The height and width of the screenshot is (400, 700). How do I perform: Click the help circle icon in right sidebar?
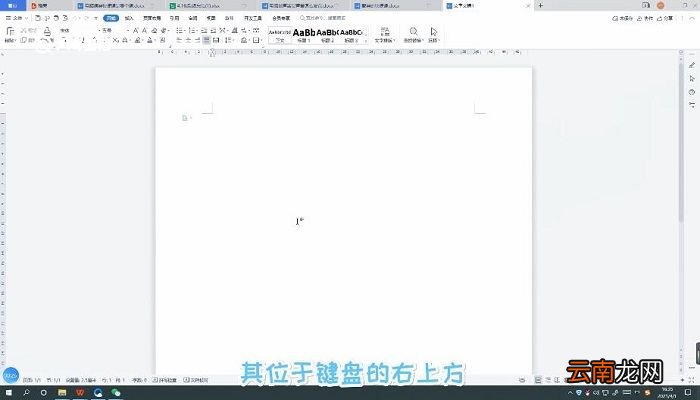tap(692, 92)
